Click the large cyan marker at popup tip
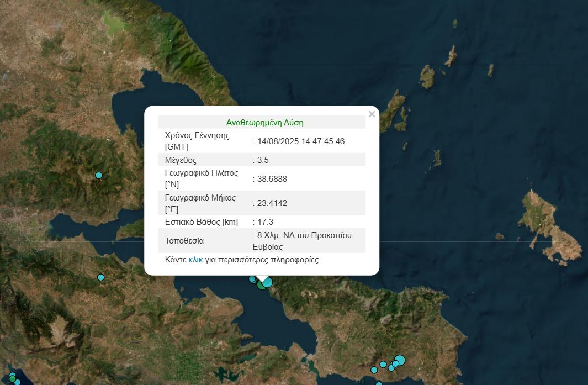Viewport: 588px width, 385px height. pyautogui.click(x=267, y=282)
